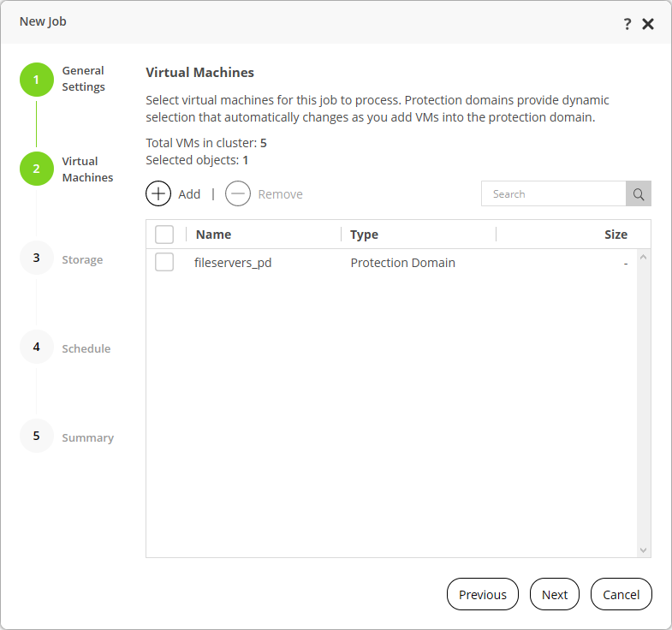The image size is (672, 630).
Task: Click the step 4 Schedule circle
Action: pyautogui.click(x=36, y=347)
